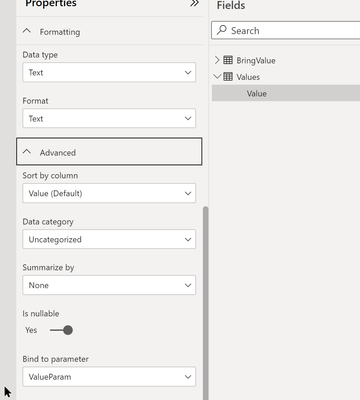The height and width of the screenshot is (400, 360).
Task: Click into the Fields search box
Action: point(286,30)
